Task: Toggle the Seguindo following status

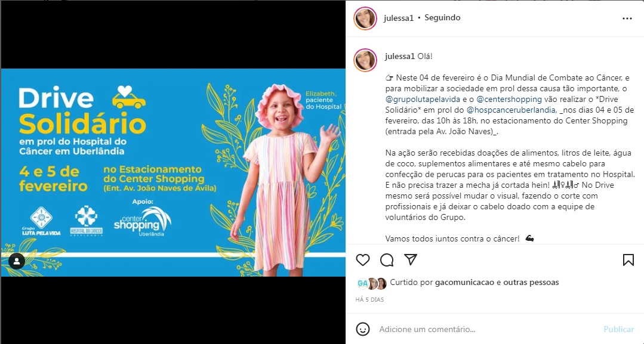Action: (x=442, y=18)
